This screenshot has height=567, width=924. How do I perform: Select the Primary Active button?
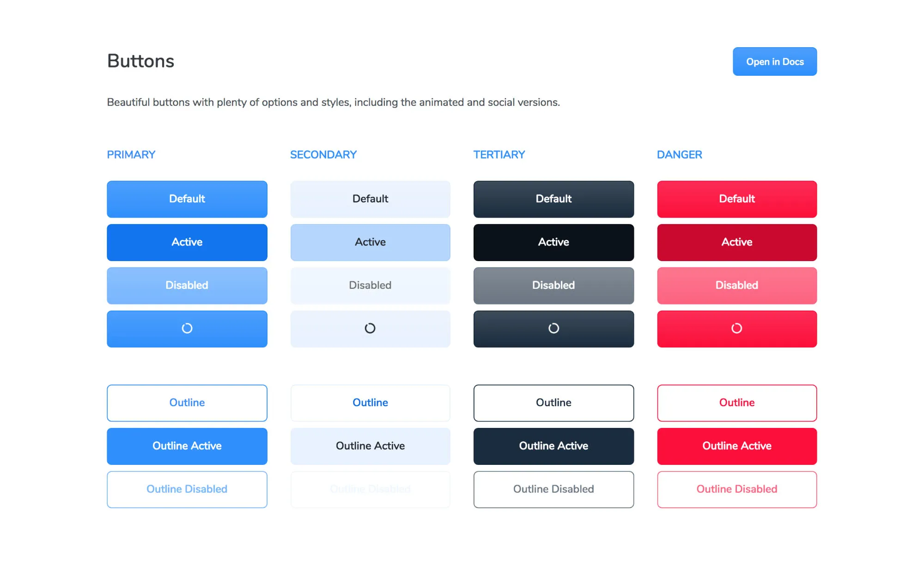[187, 243]
